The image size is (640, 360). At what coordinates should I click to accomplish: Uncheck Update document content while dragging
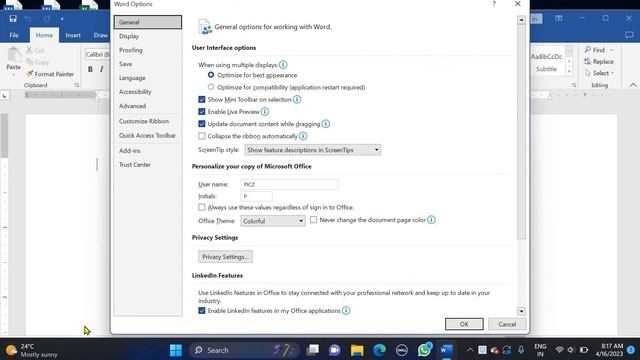point(202,124)
